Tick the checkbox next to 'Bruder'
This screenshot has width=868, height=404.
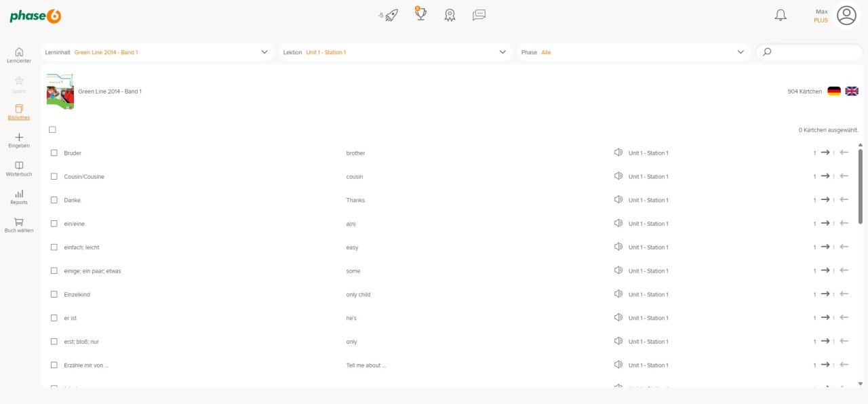click(x=54, y=153)
